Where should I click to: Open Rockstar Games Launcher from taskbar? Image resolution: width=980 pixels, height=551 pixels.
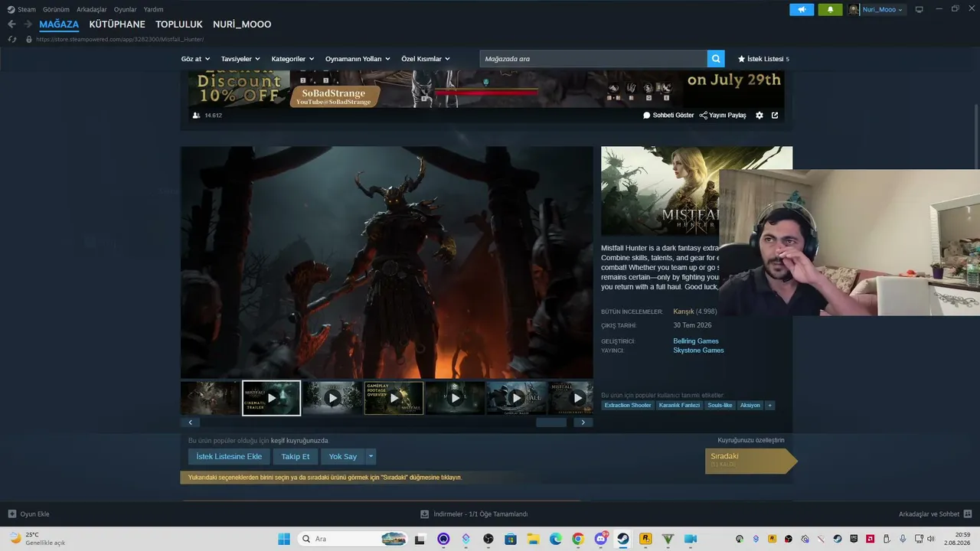tap(645, 539)
